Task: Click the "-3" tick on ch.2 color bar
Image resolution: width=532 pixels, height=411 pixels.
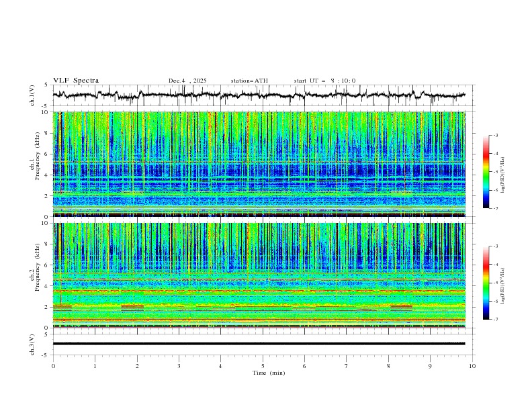Action: tap(496, 246)
